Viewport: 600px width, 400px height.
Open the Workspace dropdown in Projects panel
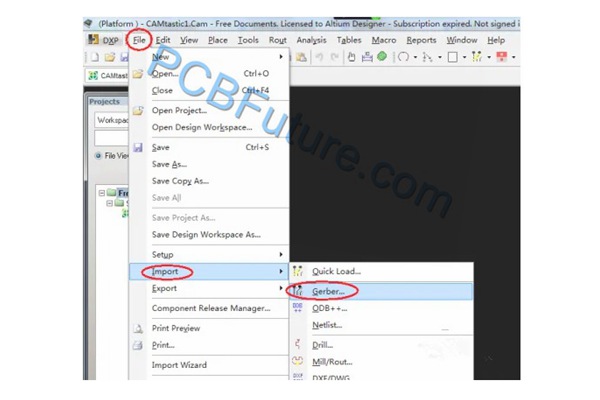[108, 120]
